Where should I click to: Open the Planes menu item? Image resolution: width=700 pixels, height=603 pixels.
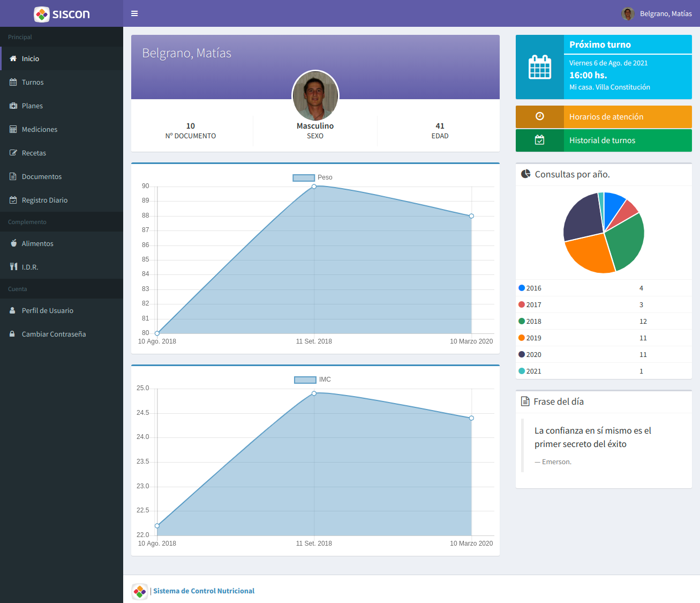(32, 106)
